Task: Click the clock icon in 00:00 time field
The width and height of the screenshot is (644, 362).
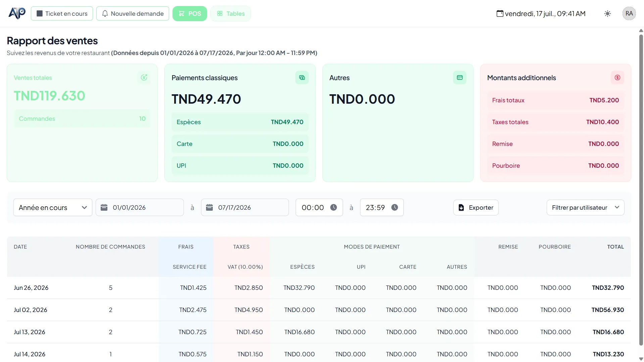Action: point(334,207)
